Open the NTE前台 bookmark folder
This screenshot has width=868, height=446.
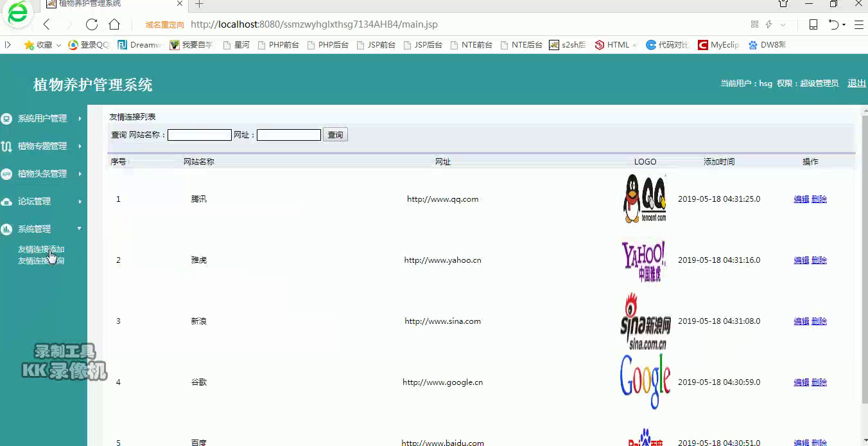pyautogui.click(x=472, y=45)
